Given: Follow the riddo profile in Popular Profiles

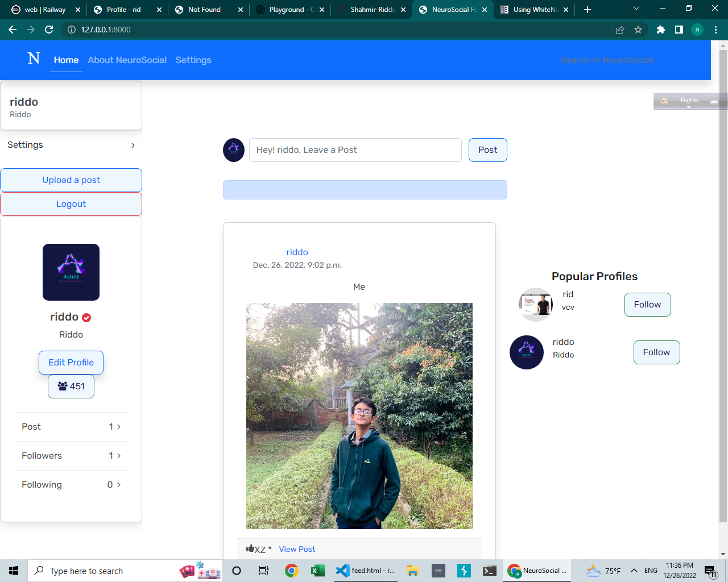Looking at the screenshot, I should pyautogui.click(x=657, y=352).
